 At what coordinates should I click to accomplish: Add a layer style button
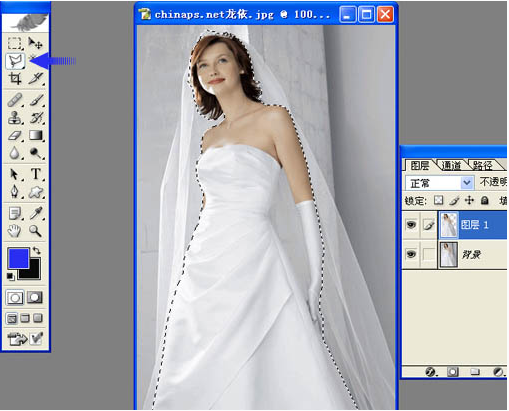point(430,372)
